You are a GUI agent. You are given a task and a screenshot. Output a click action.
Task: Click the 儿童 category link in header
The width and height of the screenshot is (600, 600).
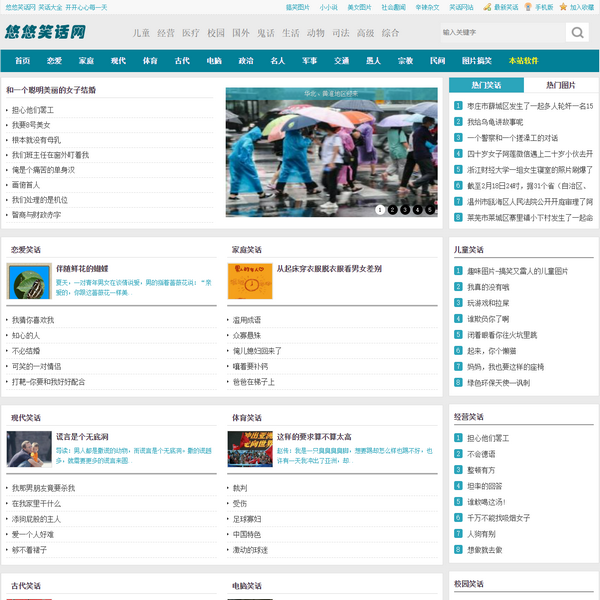click(141, 33)
